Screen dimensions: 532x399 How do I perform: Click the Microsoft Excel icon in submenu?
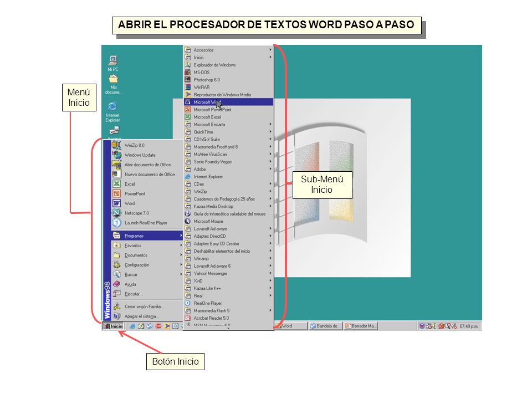click(x=188, y=117)
